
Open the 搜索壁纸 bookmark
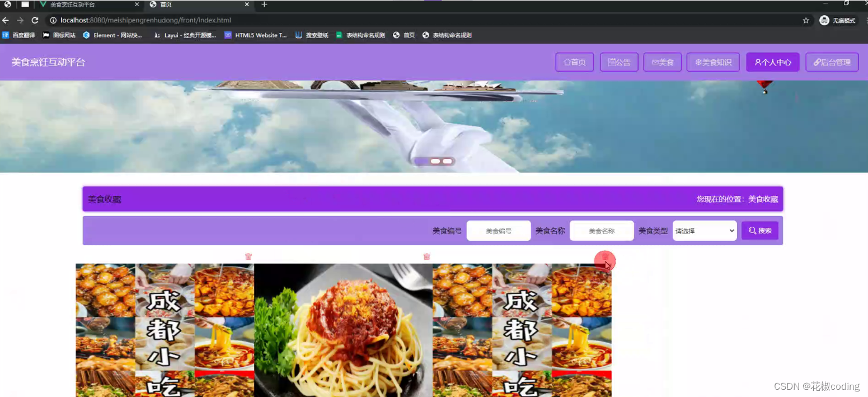[x=312, y=35]
